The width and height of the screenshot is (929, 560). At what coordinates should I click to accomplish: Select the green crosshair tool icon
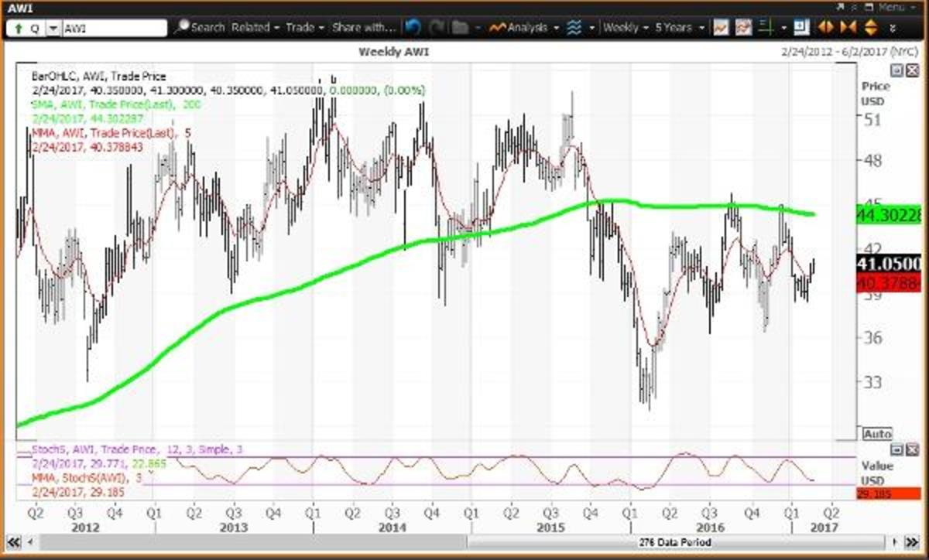(x=766, y=28)
